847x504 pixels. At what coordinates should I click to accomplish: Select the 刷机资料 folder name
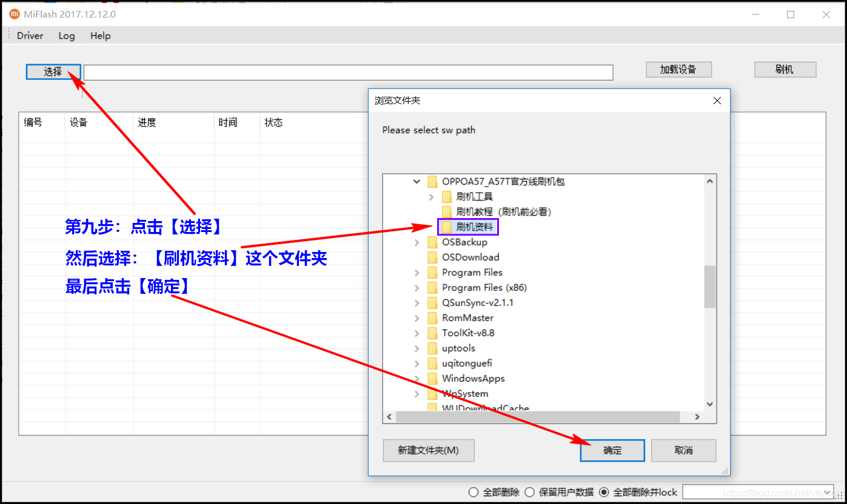pyautogui.click(x=475, y=227)
